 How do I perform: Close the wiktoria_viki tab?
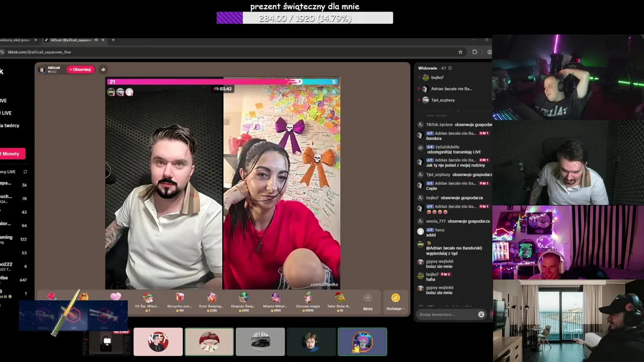click(35, 40)
